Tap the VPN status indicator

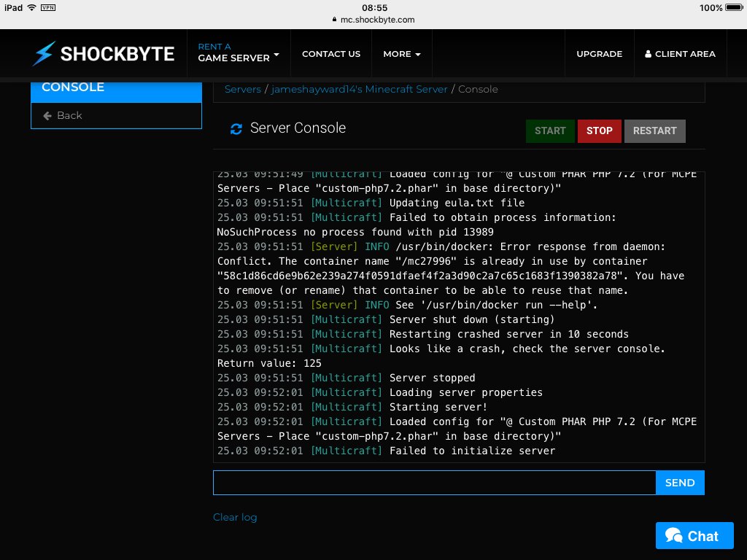(48, 7)
